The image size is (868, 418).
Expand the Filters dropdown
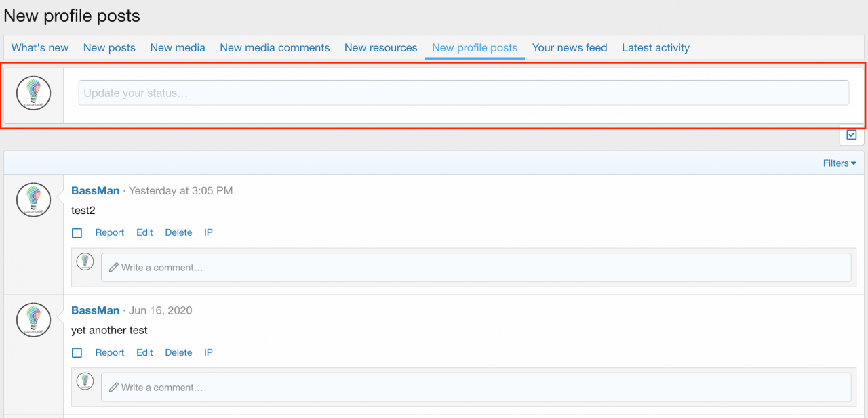click(x=839, y=163)
